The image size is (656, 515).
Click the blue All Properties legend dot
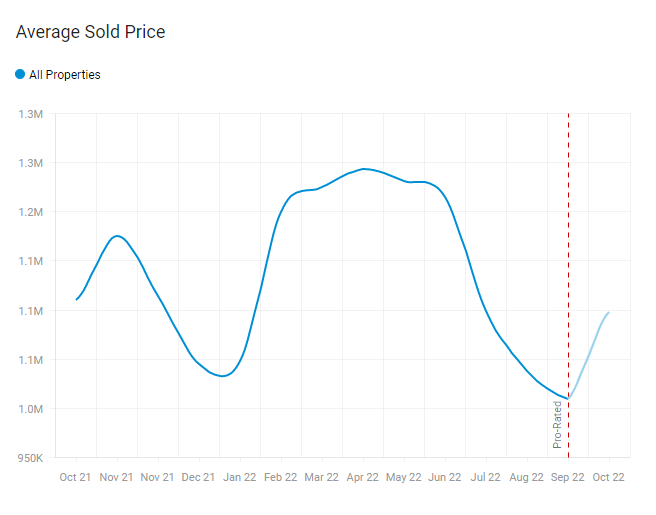tap(20, 74)
